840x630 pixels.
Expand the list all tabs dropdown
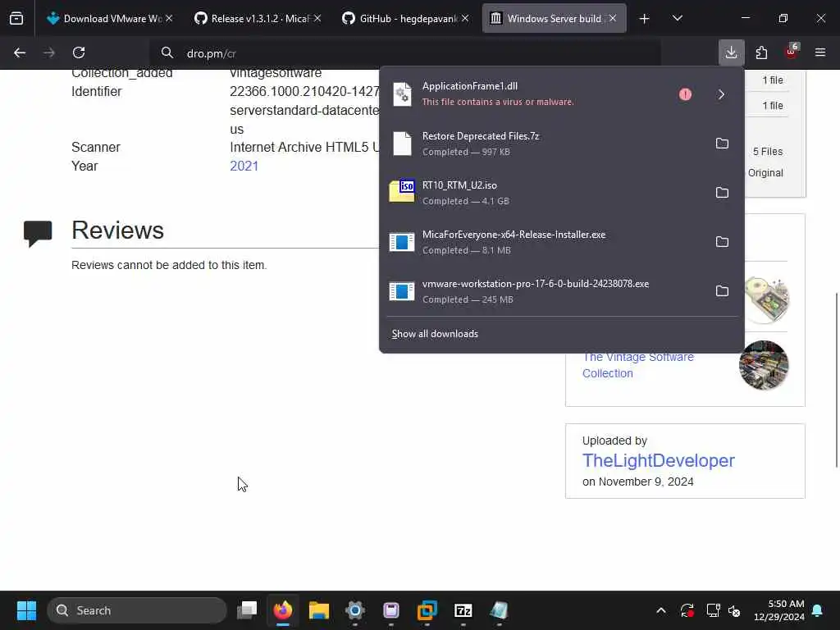click(677, 19)
